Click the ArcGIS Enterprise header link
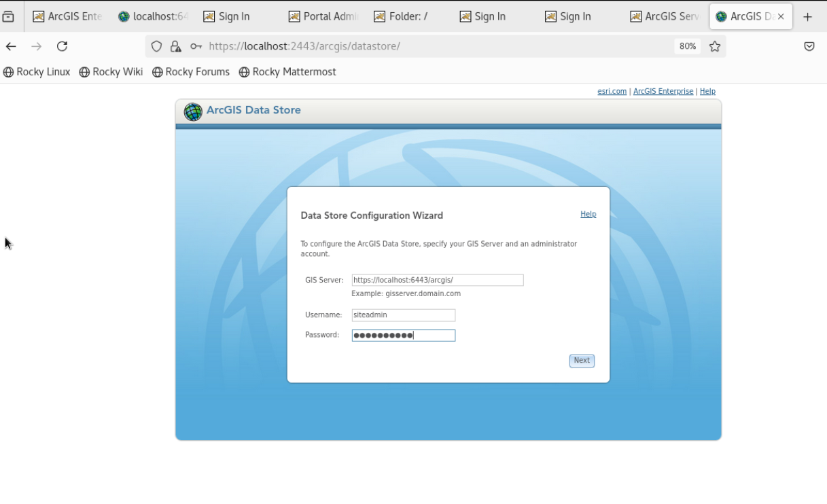This screenshot has height=504, width=827. click(663, 91)
